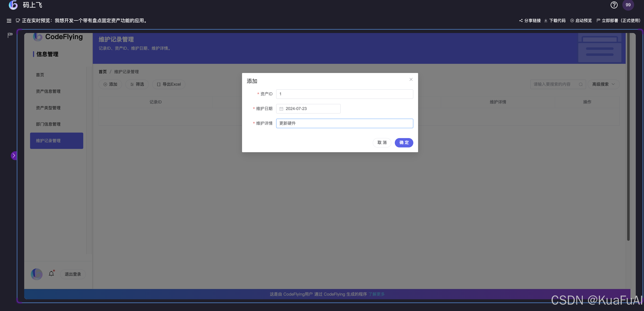Click the 导出Excel button
Image resolution: width=644 pixels, height=311 pixels.
click(169, 84)
